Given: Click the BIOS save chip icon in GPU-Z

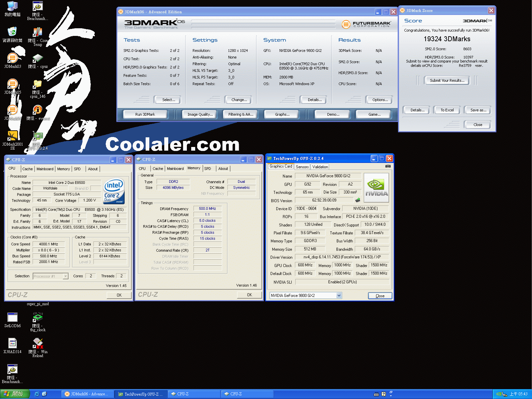Looking at the screenshot, I should click(x=358, y=200).
